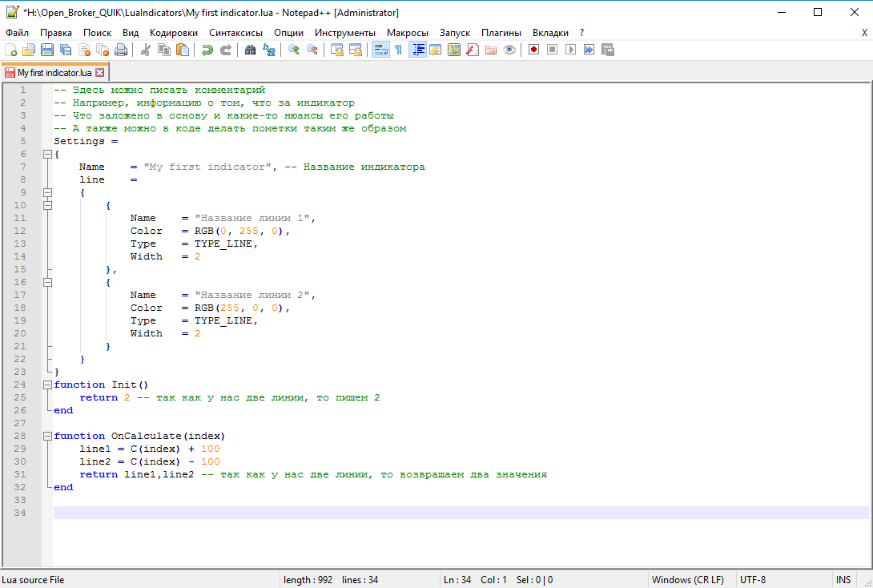Stop macro recording button

click(x=553, y=50)
